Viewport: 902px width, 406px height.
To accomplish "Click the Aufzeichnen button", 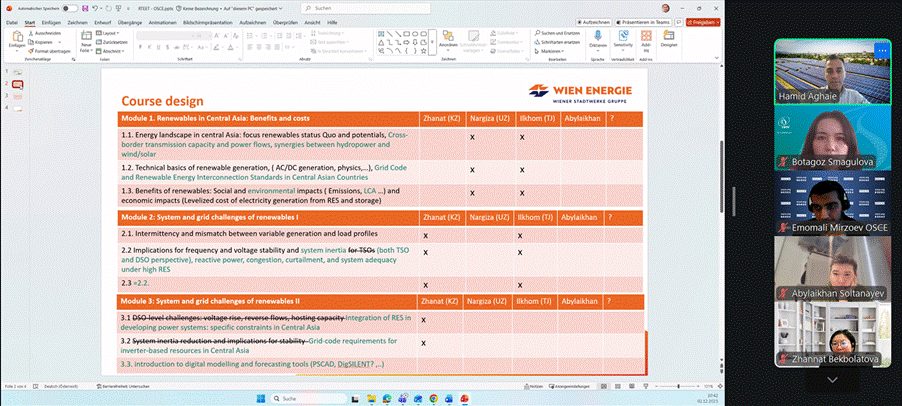I will (x=594, y=21).
